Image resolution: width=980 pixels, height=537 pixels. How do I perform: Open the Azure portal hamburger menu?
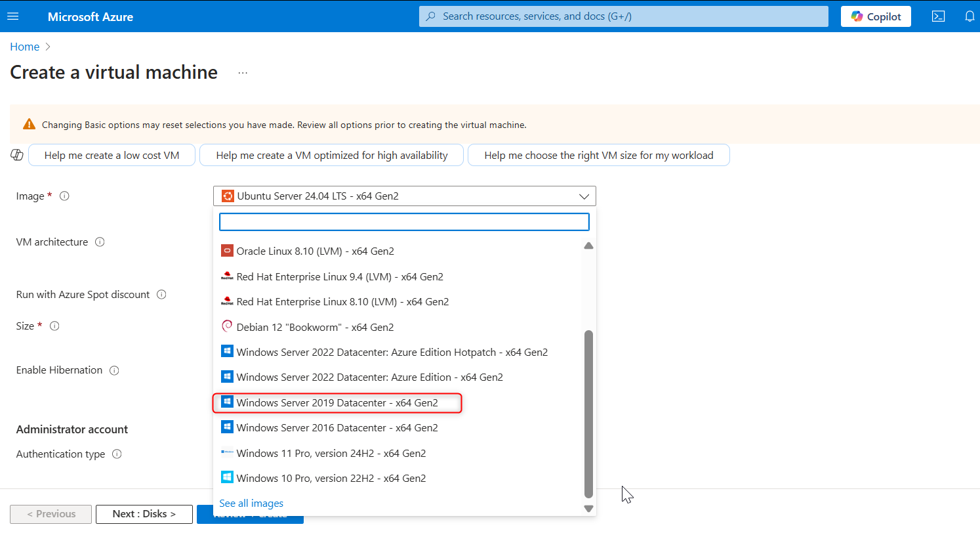13,16
